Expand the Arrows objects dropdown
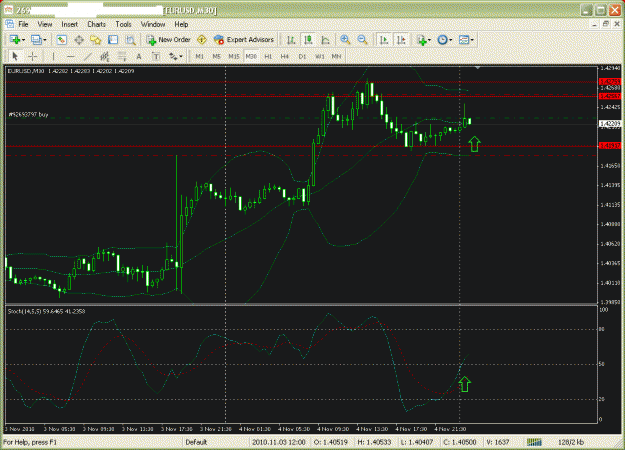Image resolution: width=625 pixels, height=450 pixels. pos(180,57)
